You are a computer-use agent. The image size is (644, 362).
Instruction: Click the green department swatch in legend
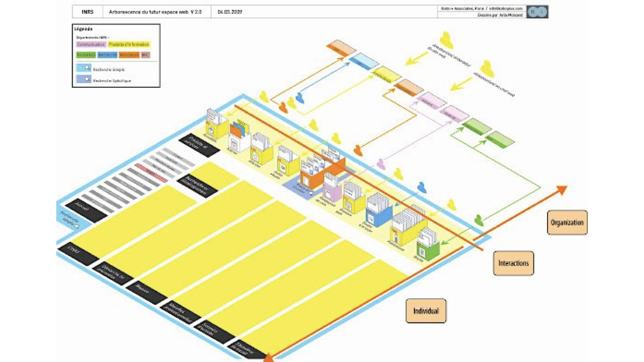[x=86, y=55]
